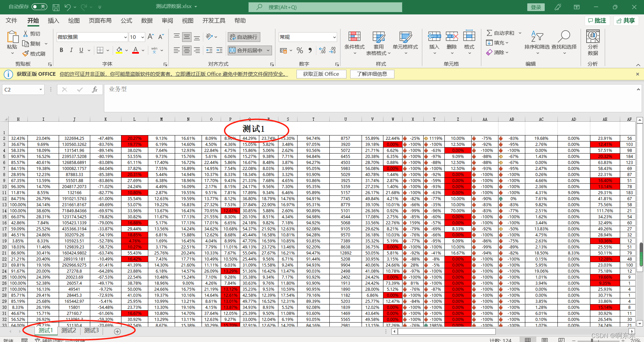Switch to the Page Layout tab
644x342 pixels.
(100, 21)
